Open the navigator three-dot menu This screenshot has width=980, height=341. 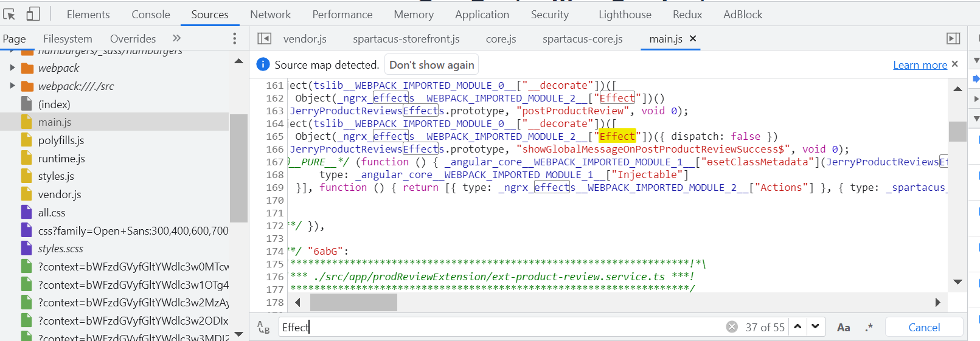point(235,39)
